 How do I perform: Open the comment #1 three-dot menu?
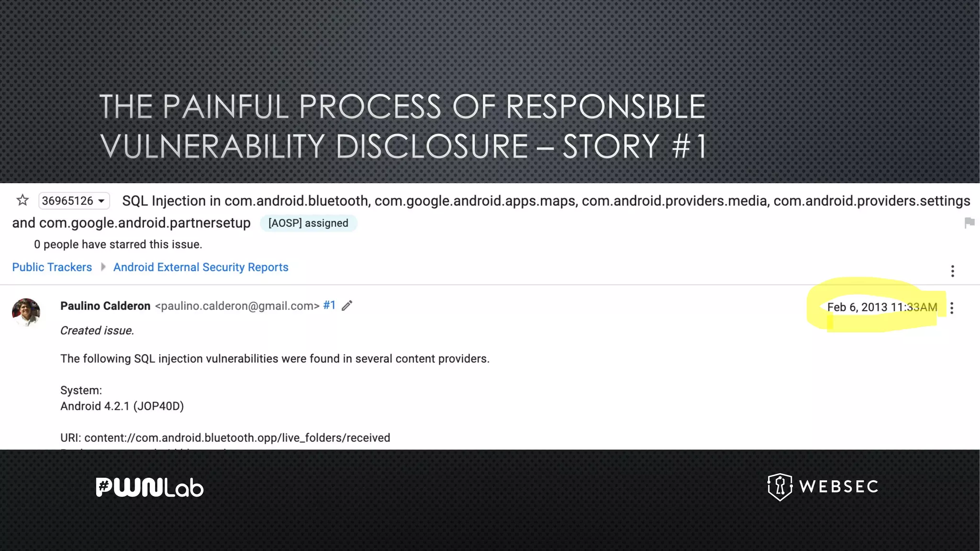[952, 308]
